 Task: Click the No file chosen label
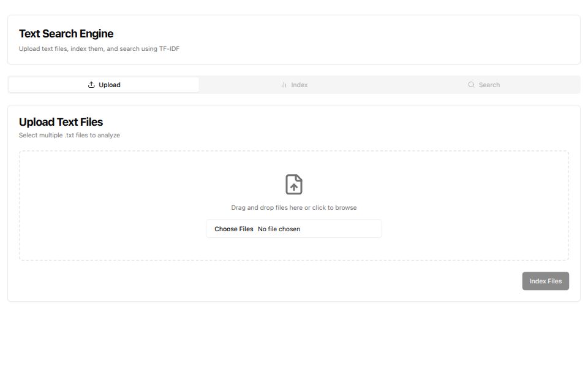281,229
